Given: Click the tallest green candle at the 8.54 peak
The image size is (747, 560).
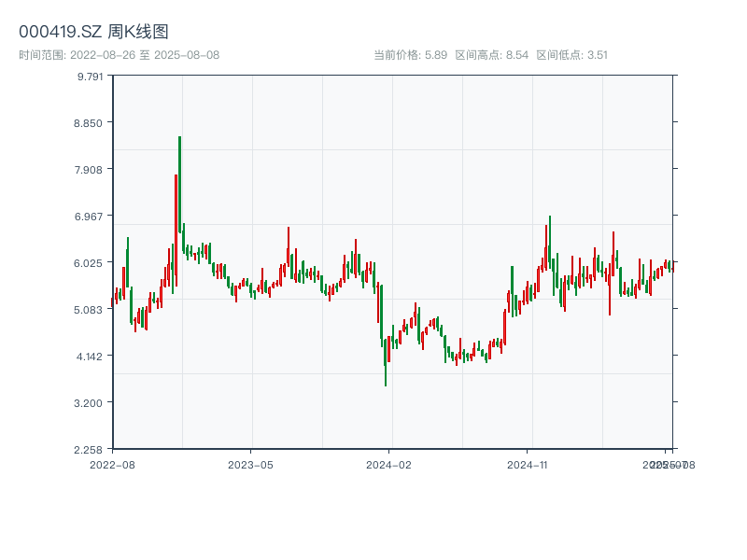Looking at the screenshot, I should (179, 185).
